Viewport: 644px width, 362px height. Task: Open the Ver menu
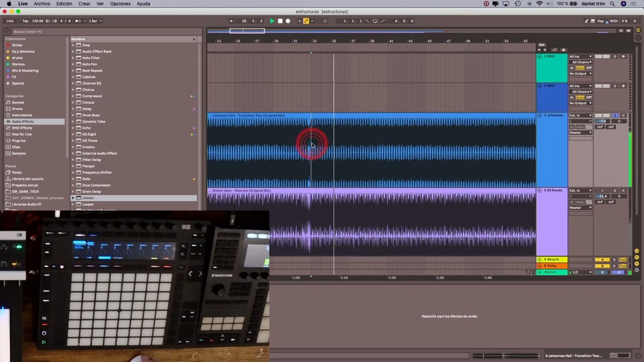coord(100,4)
